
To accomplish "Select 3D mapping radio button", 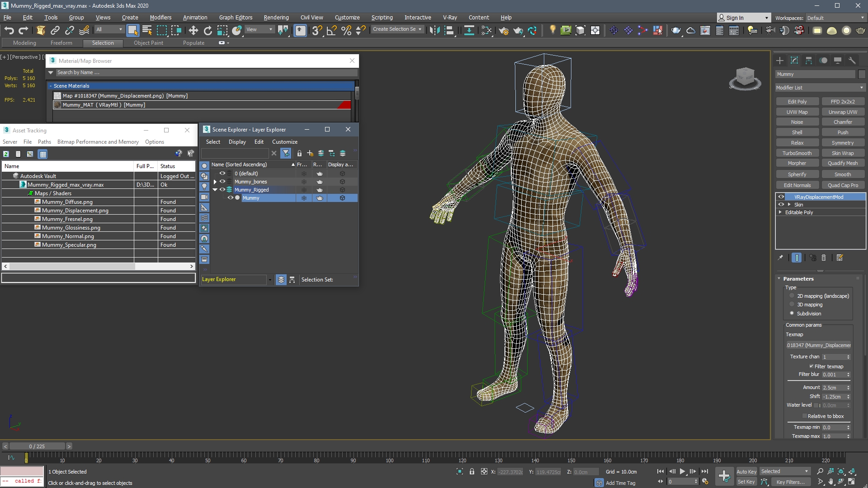I will click(x=792, y=305).
